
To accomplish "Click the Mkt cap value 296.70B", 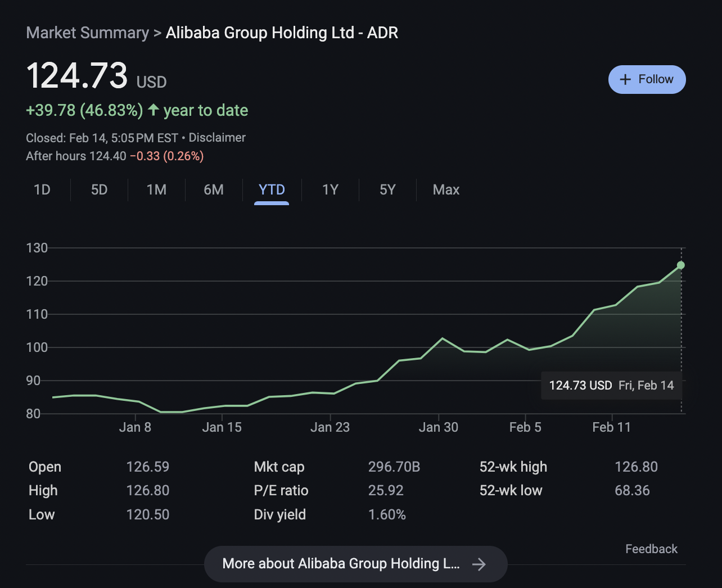I will [x=394, y=467].
